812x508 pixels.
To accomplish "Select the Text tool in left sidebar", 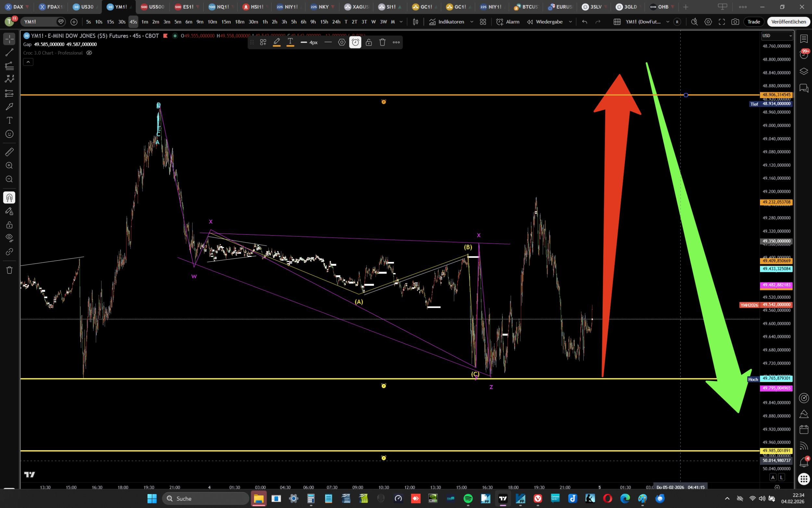I will click(x=9, y=120).
